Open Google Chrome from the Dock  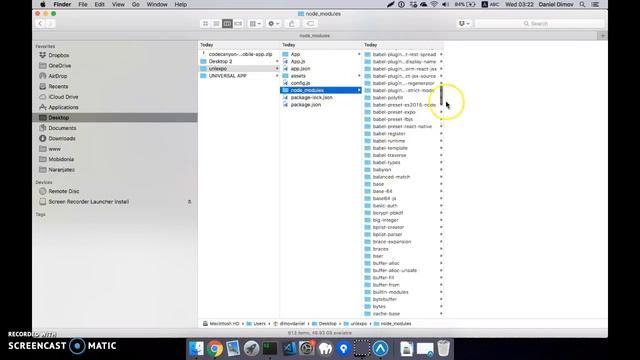[214, 349]
